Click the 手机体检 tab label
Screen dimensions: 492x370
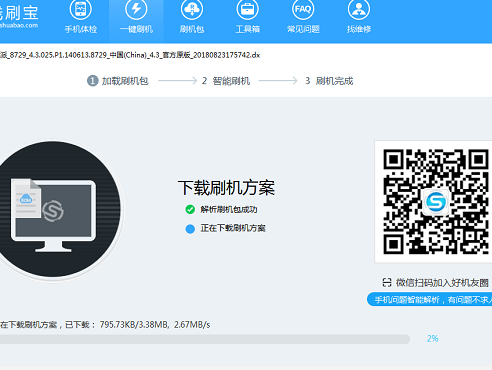(x=81, y=29)
